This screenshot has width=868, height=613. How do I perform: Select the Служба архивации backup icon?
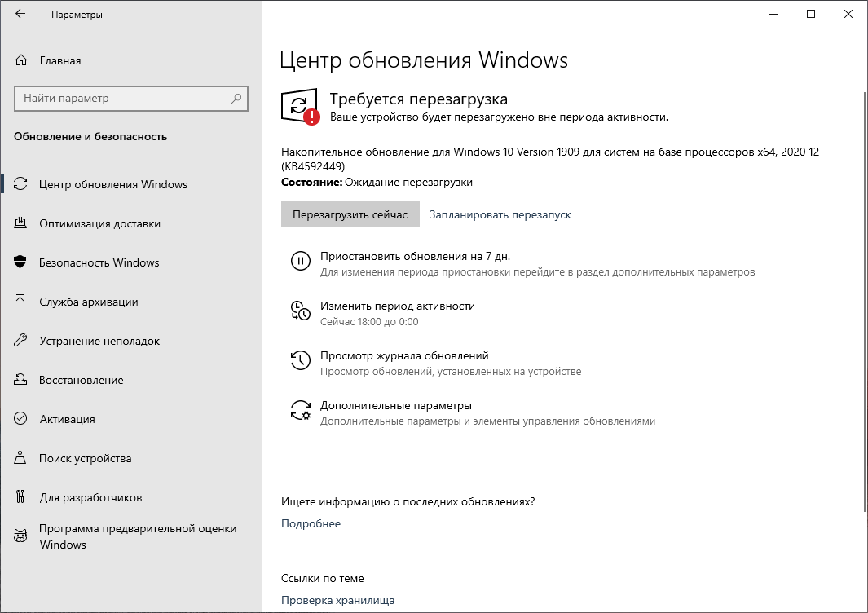[x=21, y=301]
